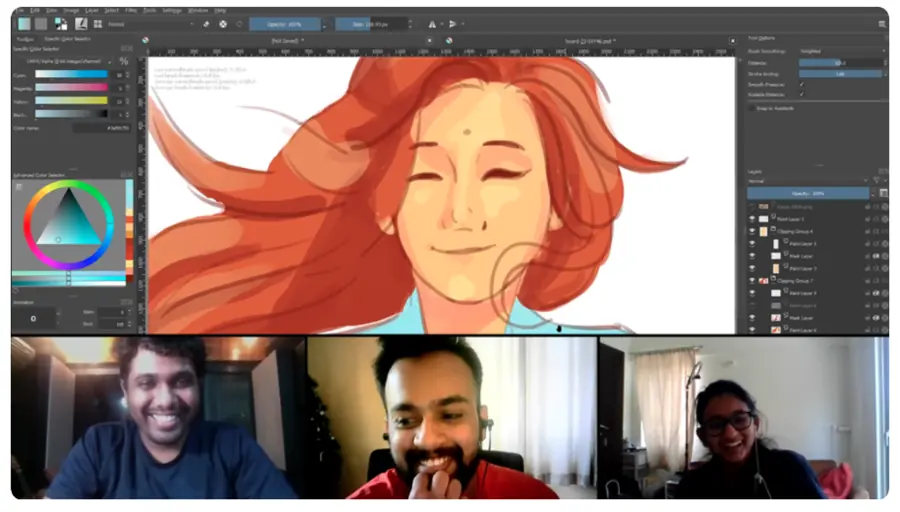Image resolution: width=900 pixels, height=512 pixels.
Task: Switch to the Not Saved document tab
Action: pyautogui.click(x=288, y=41)
